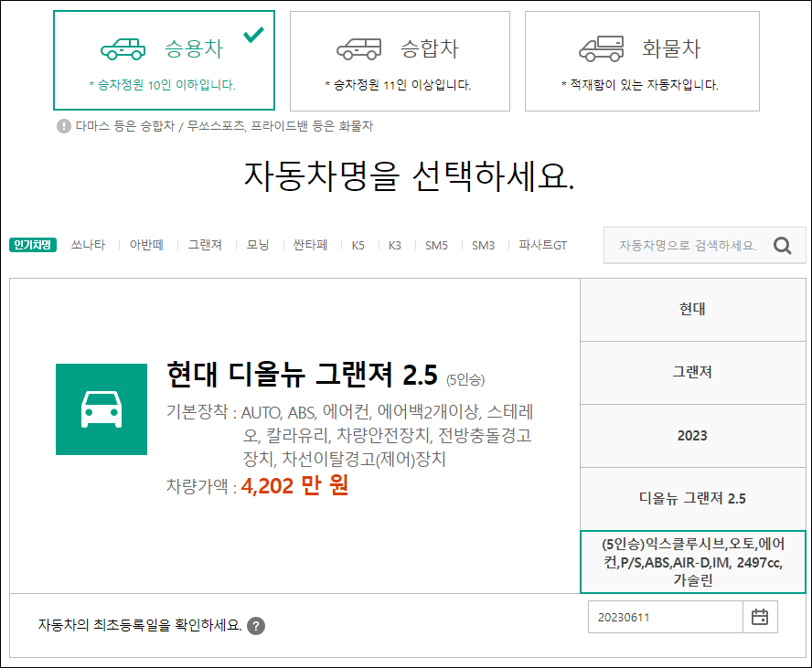Choose popular car SM5
The image size is (812, 668).
click(x=436, y=245)
